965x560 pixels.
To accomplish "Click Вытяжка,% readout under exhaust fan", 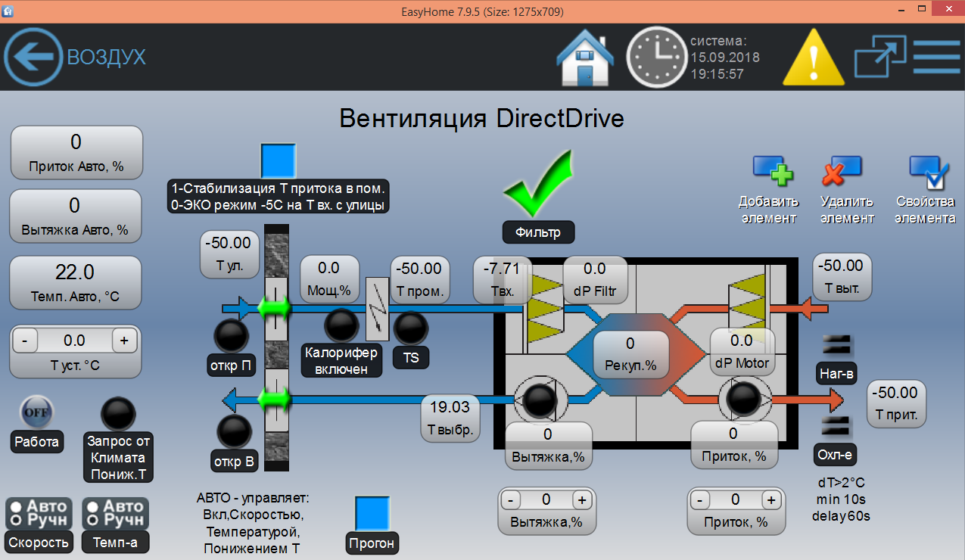I will click(548, 445).
